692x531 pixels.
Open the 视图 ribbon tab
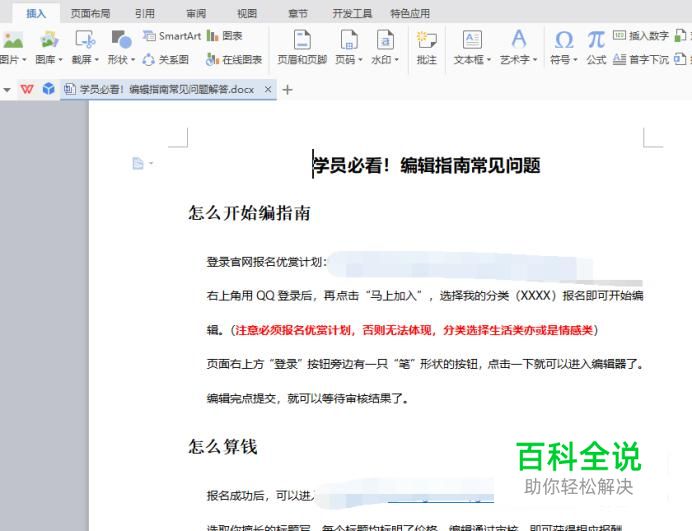tap(247, 14)
